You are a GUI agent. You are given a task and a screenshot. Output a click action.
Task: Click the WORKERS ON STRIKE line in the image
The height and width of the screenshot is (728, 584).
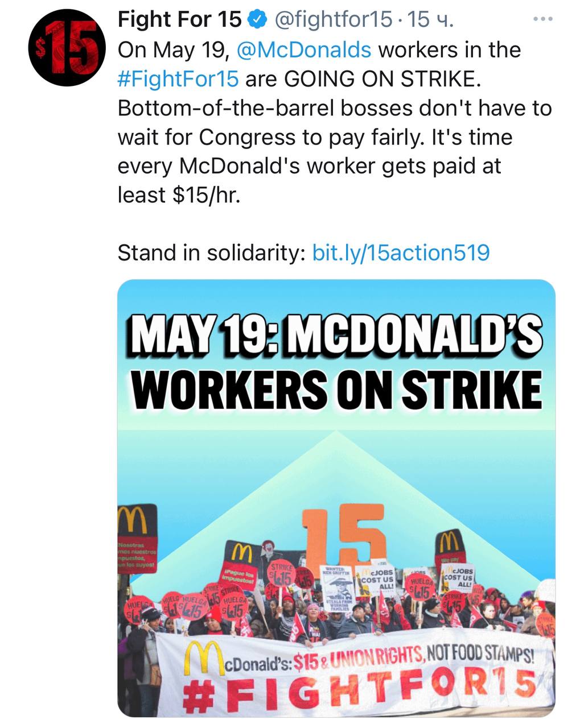click(335, 390)
